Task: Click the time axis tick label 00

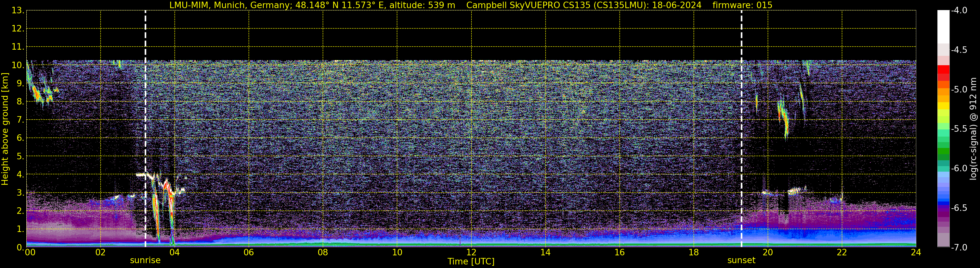Action: (x=30, y=252)
